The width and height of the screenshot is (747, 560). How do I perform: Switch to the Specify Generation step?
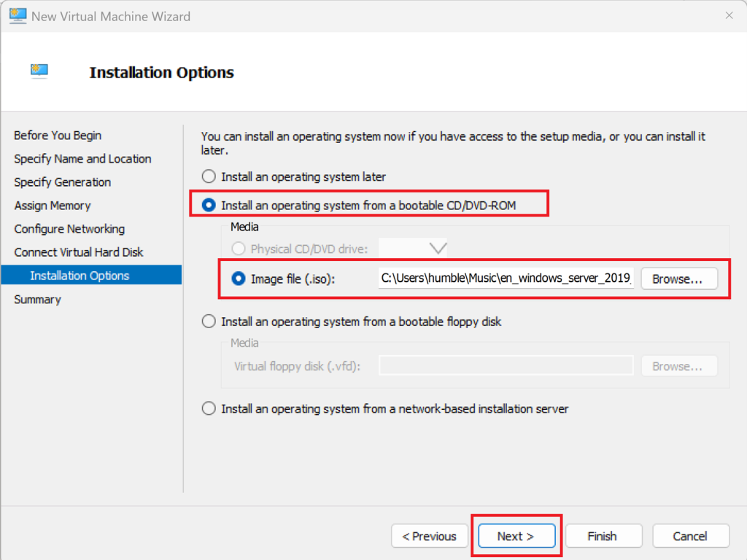tap(63, 182)
